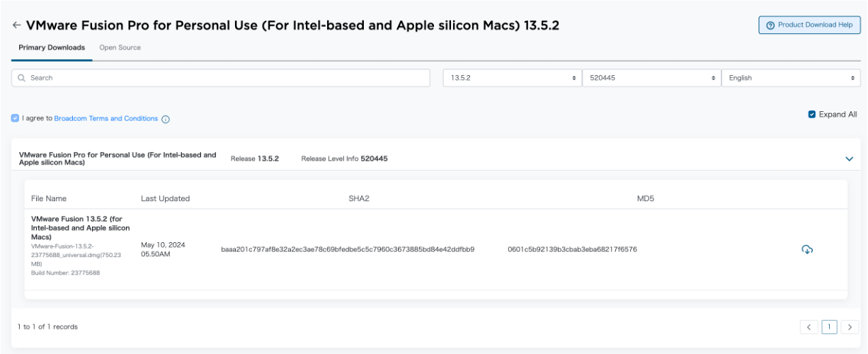Click the back arrow icon
868x354 pixels.
point(16,25)
